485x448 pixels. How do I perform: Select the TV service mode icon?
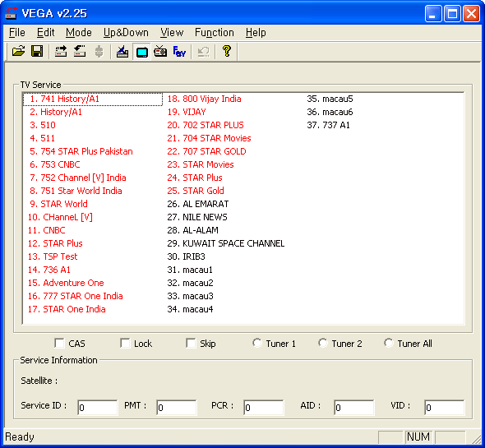pos(141,52)
